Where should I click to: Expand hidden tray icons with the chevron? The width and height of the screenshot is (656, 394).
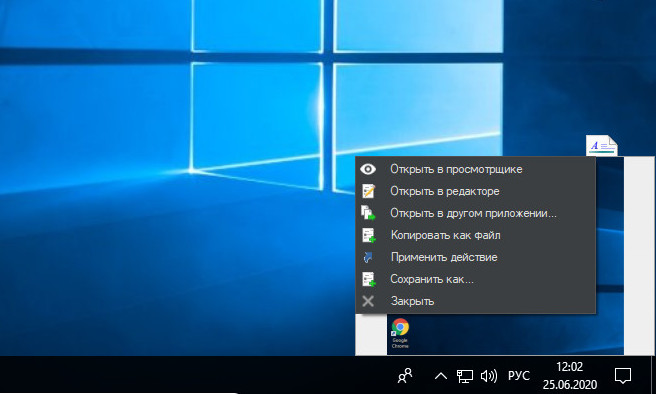click(x=441, y=376)
